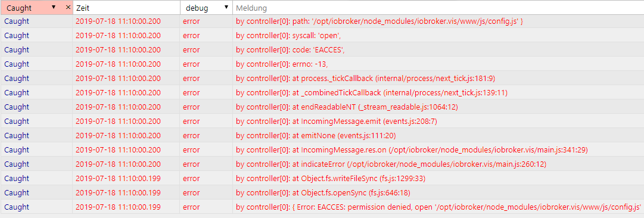This screenshot has width=644, height=218.
Task: Click the endReadableNT log message
Action: coord(347,107)
